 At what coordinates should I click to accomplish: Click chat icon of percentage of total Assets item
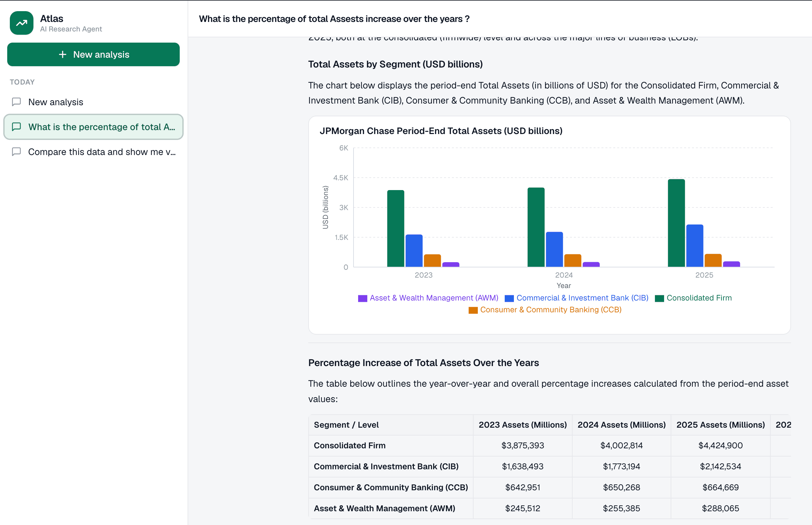click(x=16, y=127)
